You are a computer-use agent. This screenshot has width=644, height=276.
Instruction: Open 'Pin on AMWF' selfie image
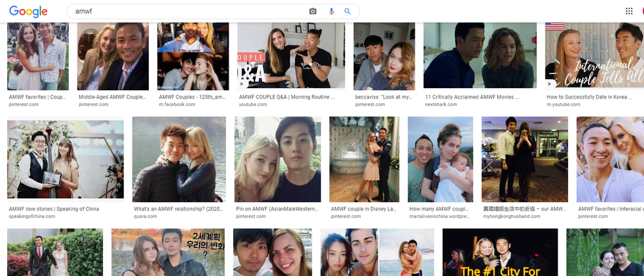[x=278, y=159]
